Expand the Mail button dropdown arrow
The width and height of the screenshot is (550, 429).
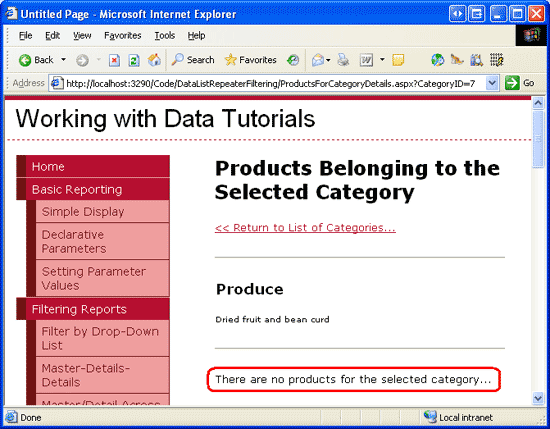point(328,60)
